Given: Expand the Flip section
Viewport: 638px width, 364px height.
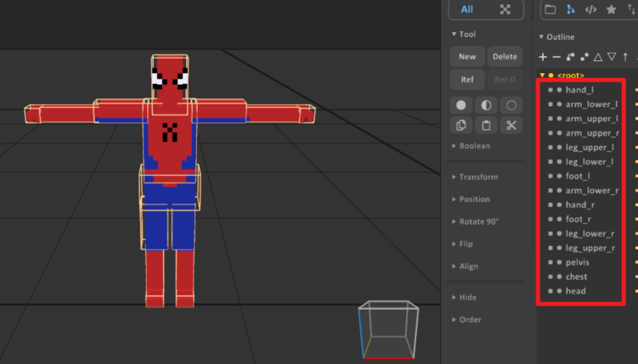Looking at the screenshot, I should [462, 244].
